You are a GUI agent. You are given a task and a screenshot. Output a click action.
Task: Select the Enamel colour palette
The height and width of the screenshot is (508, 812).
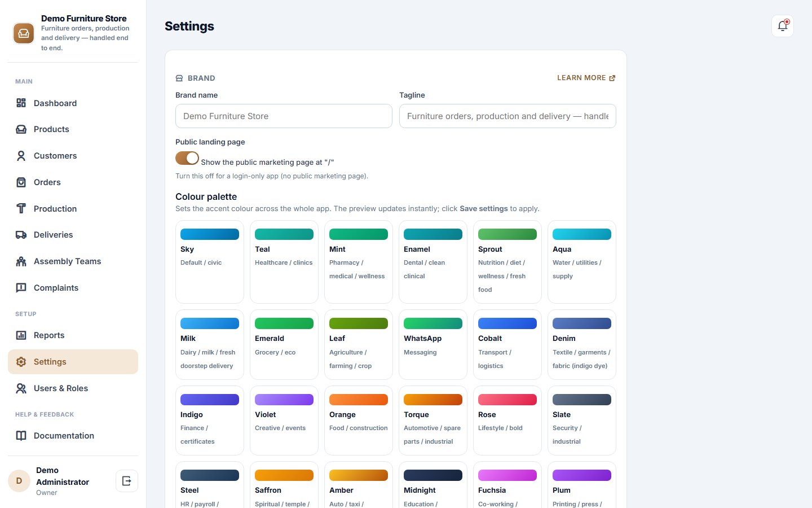click(433, 262)
